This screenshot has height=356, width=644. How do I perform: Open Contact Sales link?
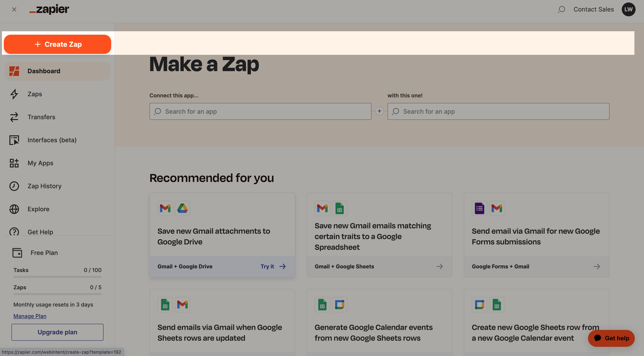tap(594, 10)
